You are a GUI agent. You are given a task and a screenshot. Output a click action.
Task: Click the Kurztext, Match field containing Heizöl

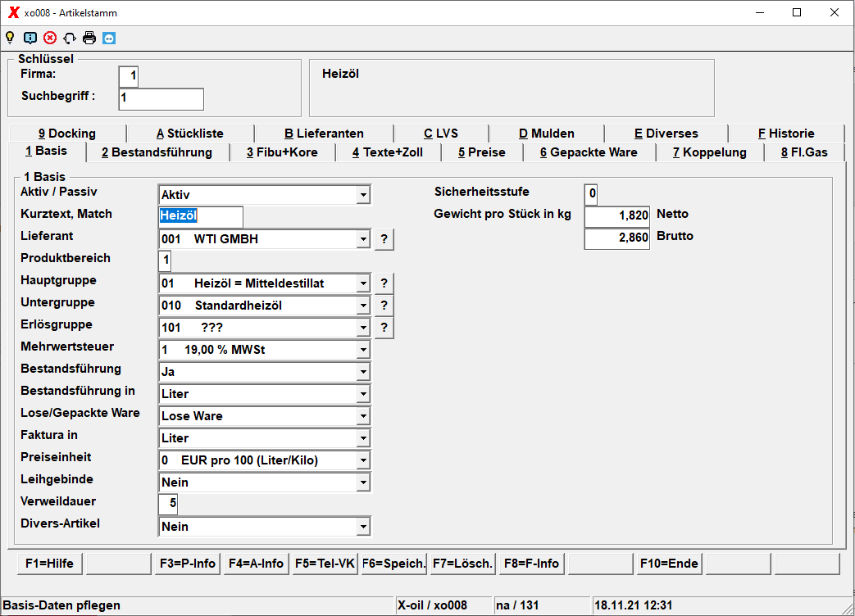click(x=201, y=217)
